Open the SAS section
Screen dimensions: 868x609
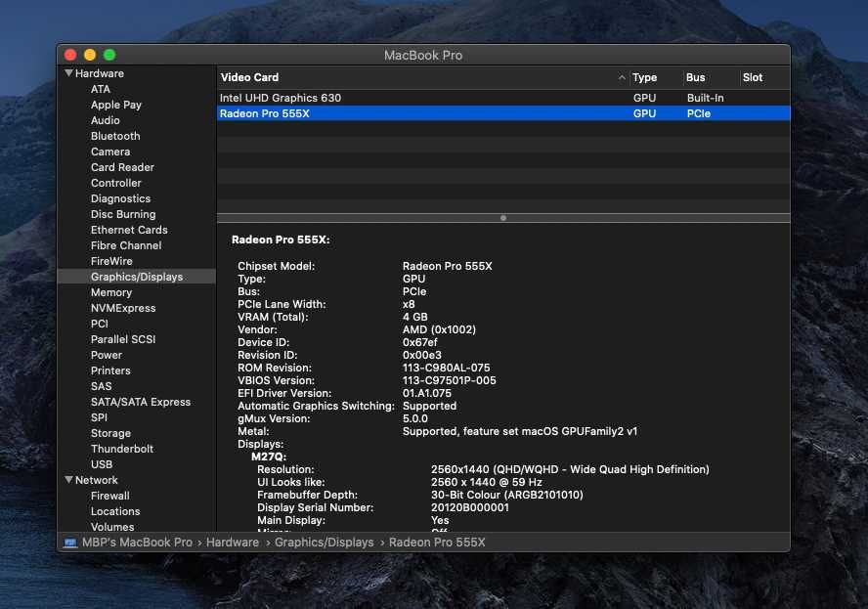tap(101, 386)
